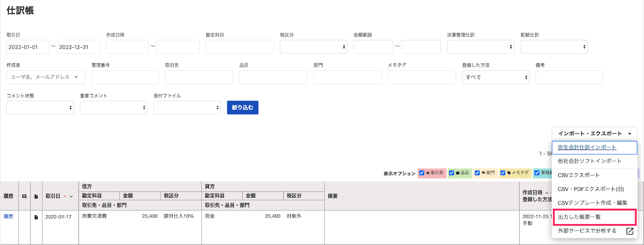Image resolution: width=644 pixels, height=245 pixels.
Task: Click the attachment file icon in the table header
Action: click(x=36, y=196)
